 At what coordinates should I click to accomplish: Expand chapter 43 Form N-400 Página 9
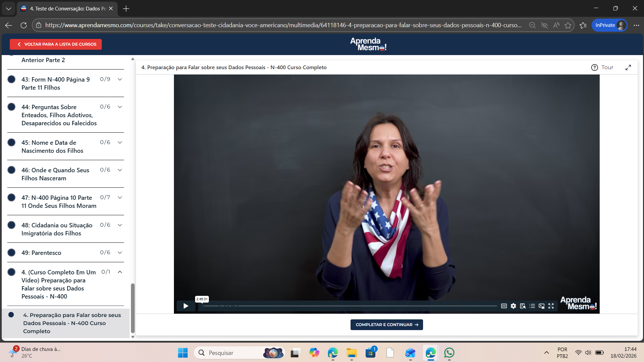(120, 80)
